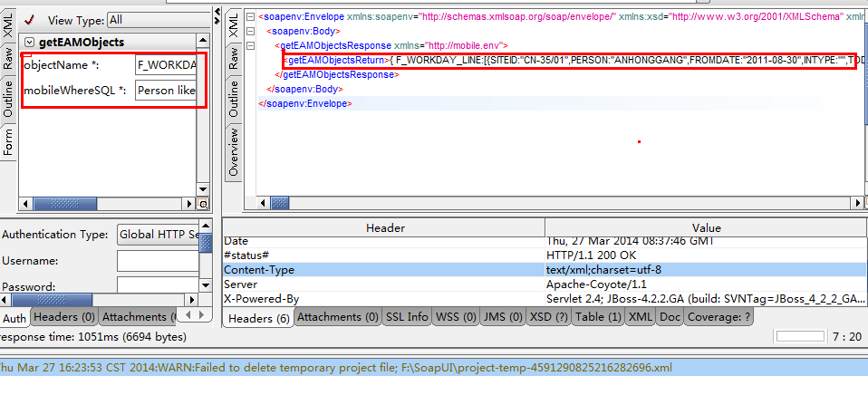The height and width of the screenshot is (395, 868).
Task: Open the request Attachments tab
Action: [139, 317]
